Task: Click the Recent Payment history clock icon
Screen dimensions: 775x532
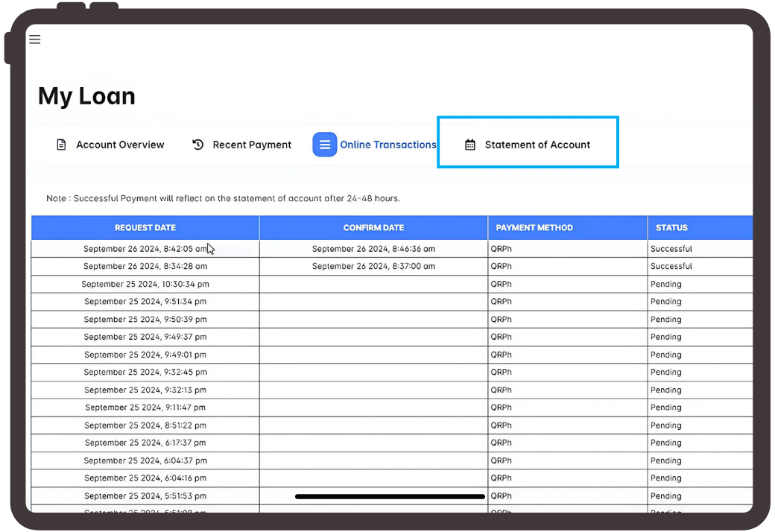Action: coord(198,145)
